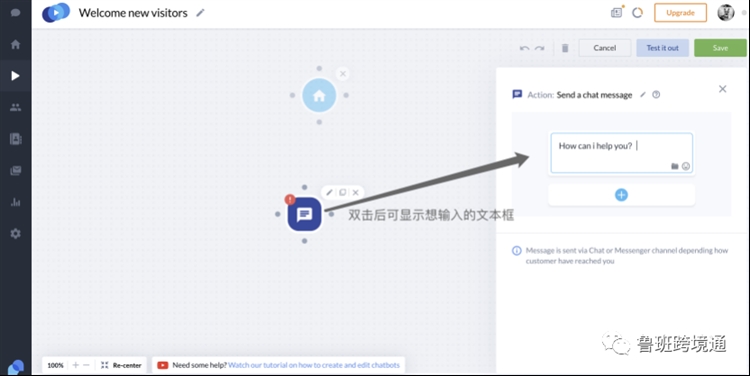Open the settings gear sidebar icon

pos(15,233)
